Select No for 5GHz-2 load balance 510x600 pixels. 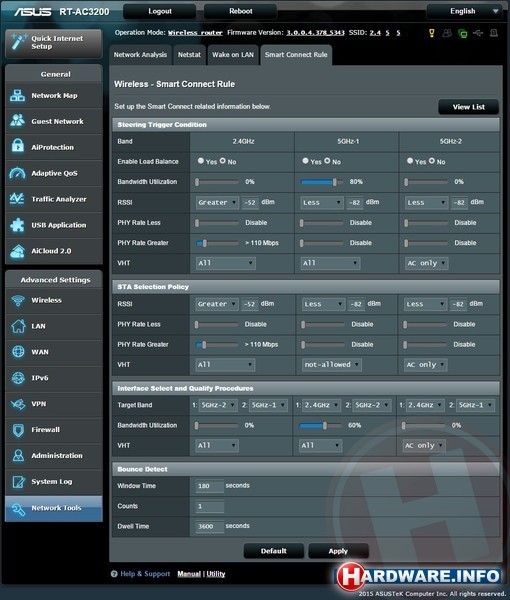pyautogui.click(x=432, y=161)
